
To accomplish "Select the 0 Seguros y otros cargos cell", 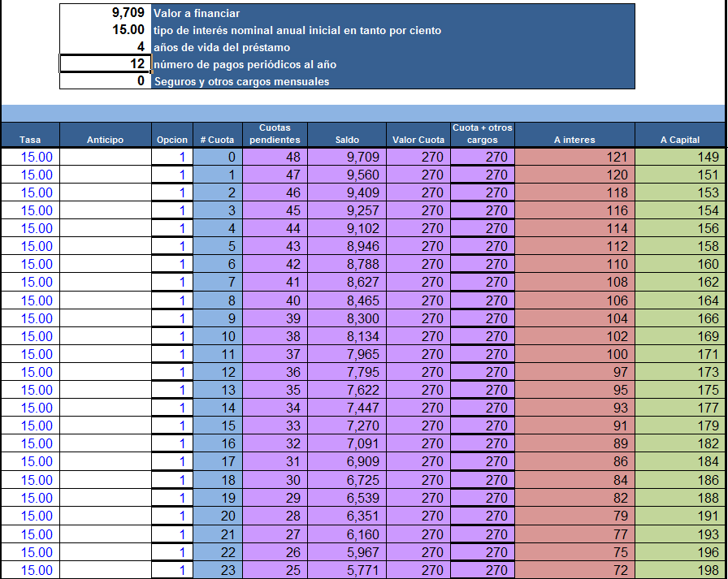I will (106, 80).
